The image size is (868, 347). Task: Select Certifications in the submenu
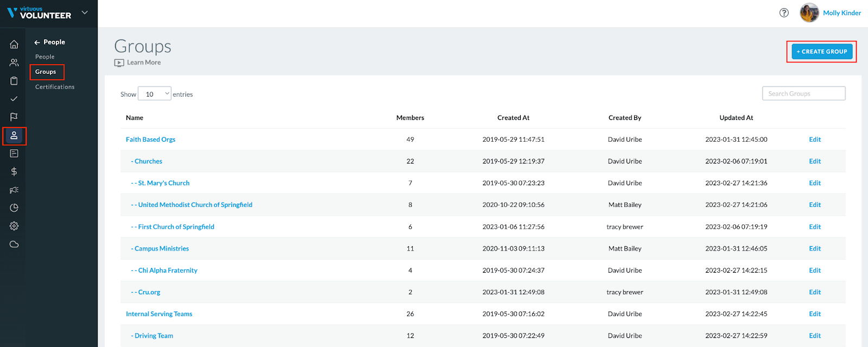(x=55, y=87)
